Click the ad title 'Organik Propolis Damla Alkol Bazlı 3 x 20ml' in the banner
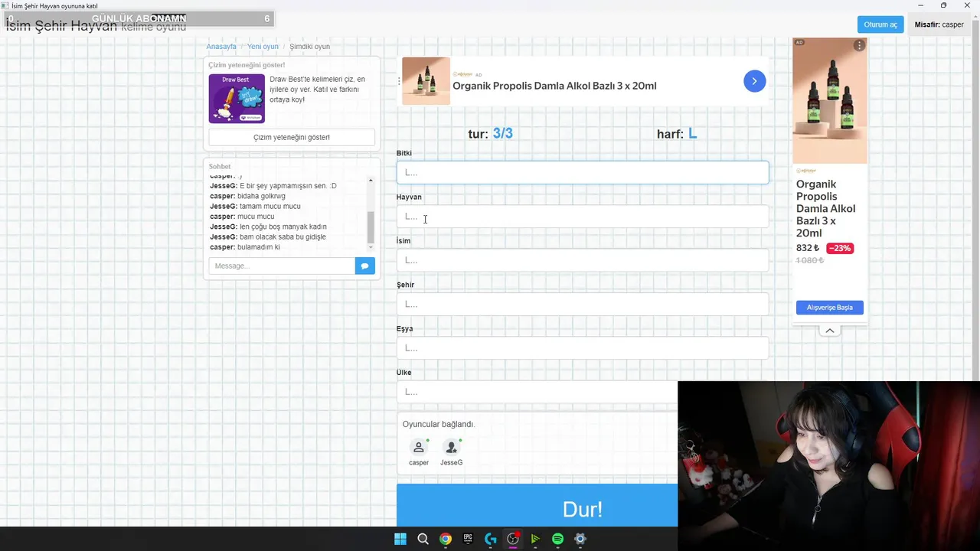This screenshot has height=551, width=980. pyautogui.click(x=554, y=86)
